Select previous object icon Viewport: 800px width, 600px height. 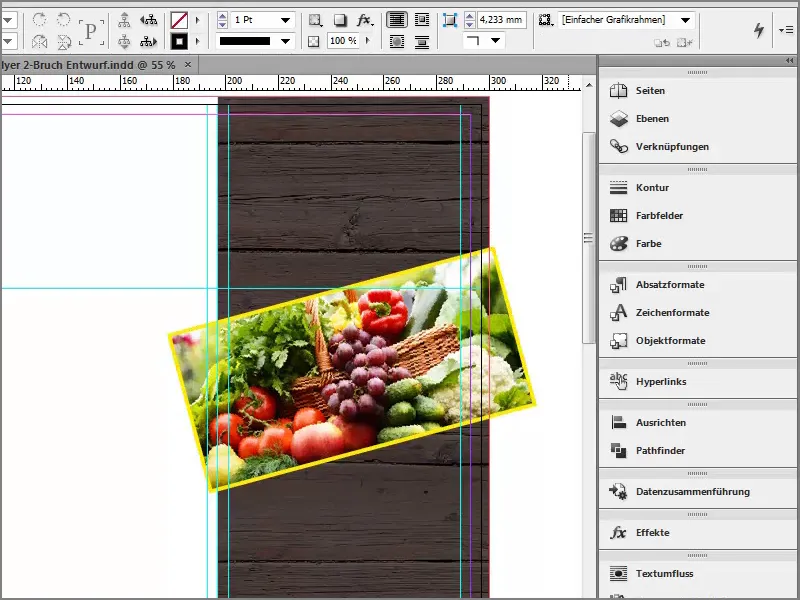click(148, 20)
